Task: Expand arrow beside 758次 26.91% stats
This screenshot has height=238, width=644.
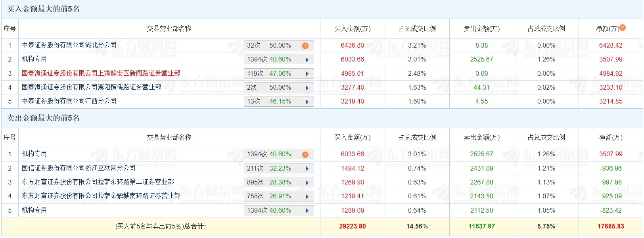Action: [x=307, y=196]
